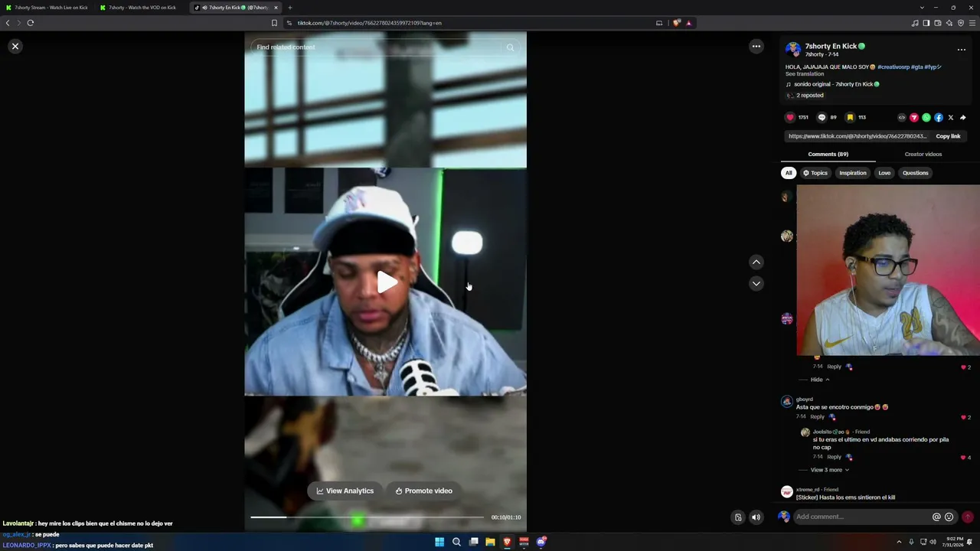Image resolution: width=980 pixels, height=551 pixels.
Task: Open post options three-dot menu
Action: coord(961,50)
